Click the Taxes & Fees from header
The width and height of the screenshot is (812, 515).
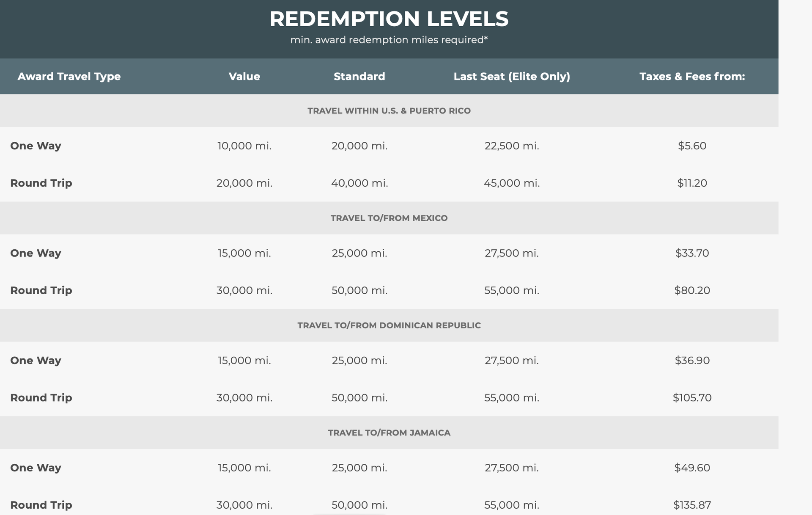click(692, 77)
